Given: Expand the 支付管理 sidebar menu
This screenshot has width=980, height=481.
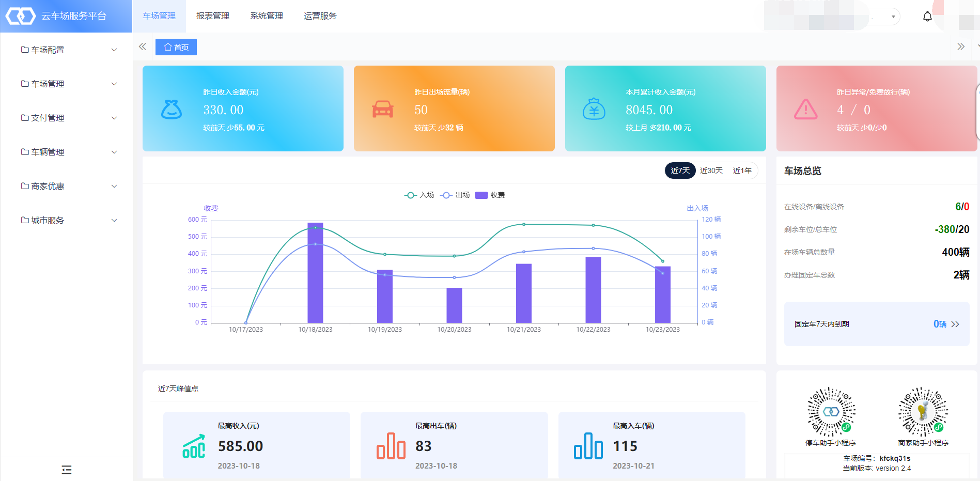Looking at the screenshot, I should pos(66,118).
